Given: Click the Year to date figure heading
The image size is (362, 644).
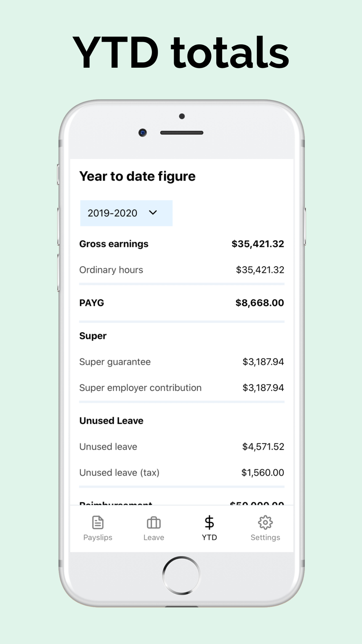Looking at the screenshot, I should tap(137, 176).
